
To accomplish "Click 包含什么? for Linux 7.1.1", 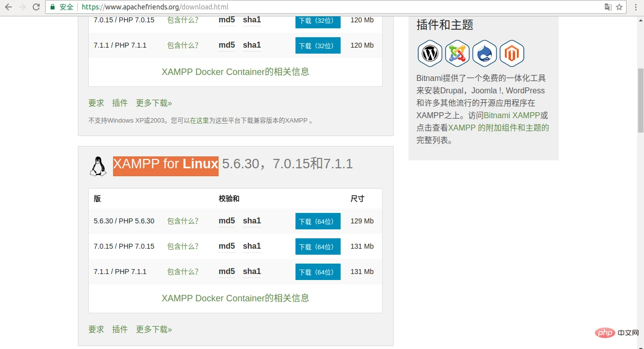I will 183,272.
